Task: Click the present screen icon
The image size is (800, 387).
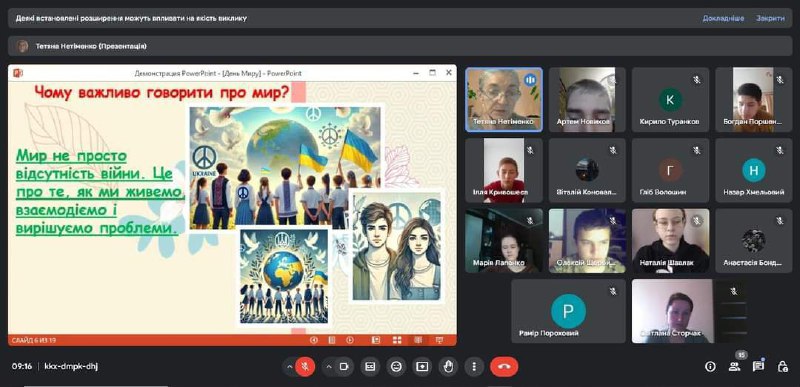Action: (x=422, y=367)
